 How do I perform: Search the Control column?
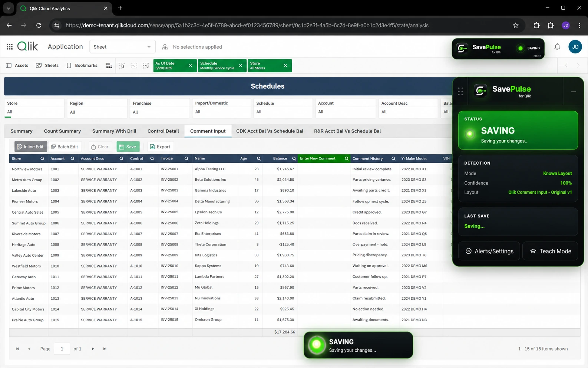click(152, 159)
